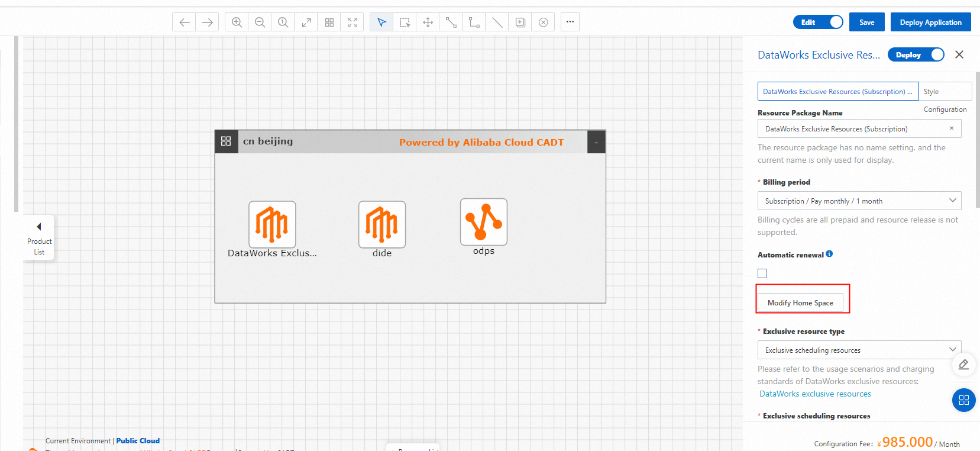This screenshot has height=451, width=980.
Task: Open the Billing period dropdown
Action: point(859,201)
